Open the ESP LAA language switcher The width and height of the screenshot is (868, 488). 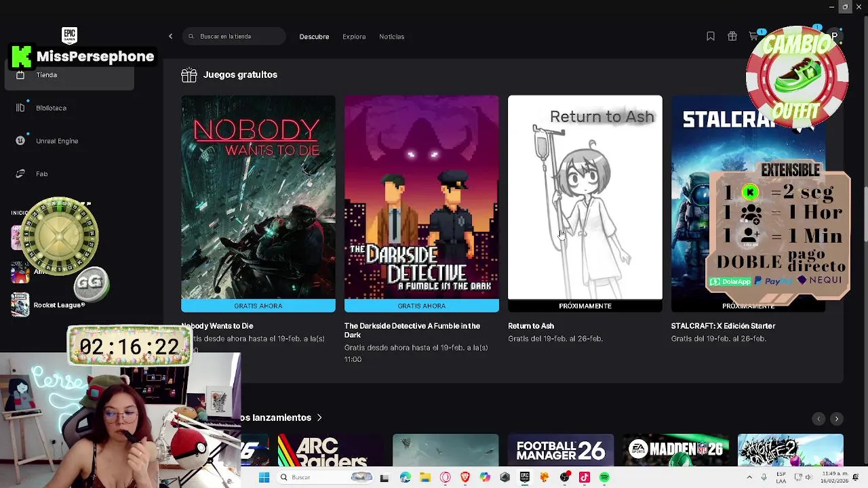coord(782,477)
